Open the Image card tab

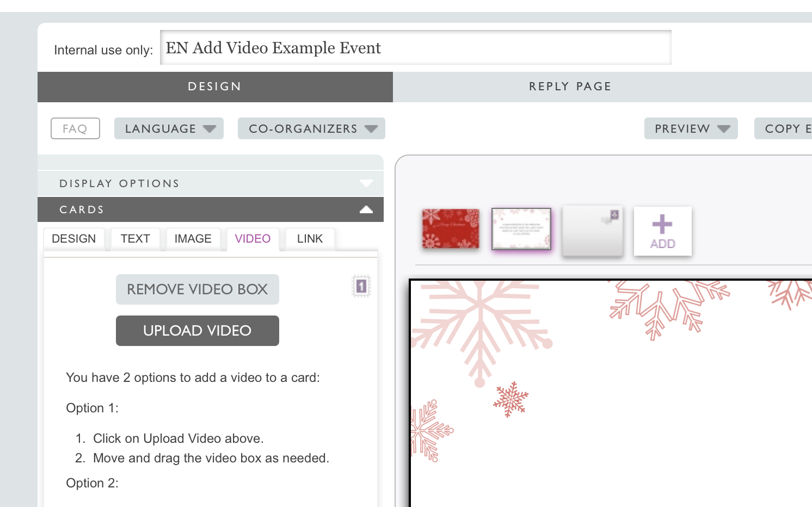click(193, 239)
